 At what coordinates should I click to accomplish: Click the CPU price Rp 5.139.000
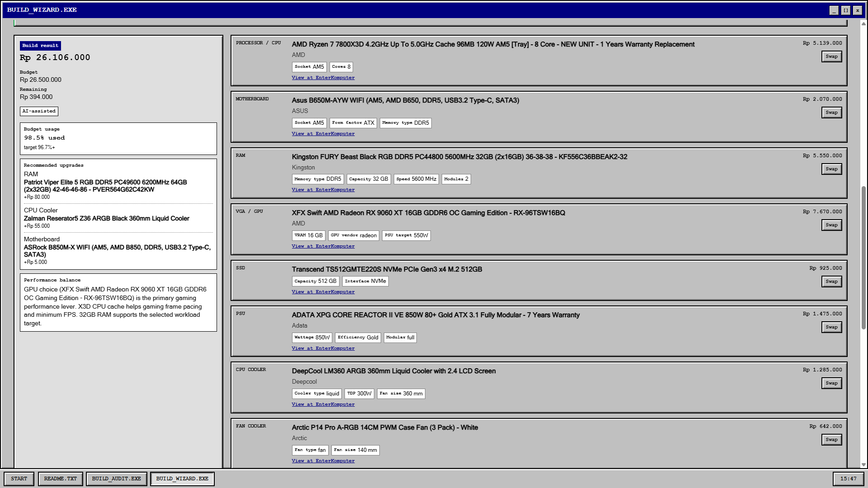click(822, 43)
